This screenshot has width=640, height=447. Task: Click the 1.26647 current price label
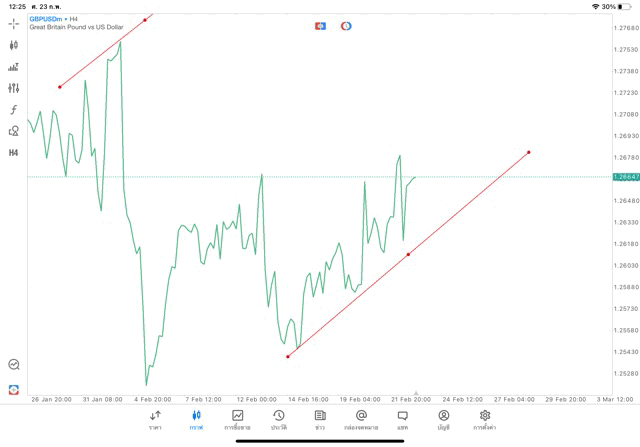[625, 177]
